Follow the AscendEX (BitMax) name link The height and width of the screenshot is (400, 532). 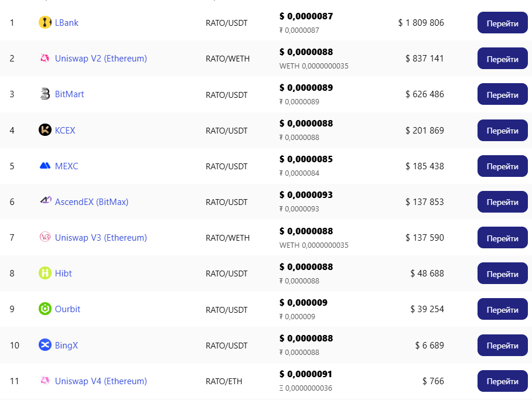point(91,202)
